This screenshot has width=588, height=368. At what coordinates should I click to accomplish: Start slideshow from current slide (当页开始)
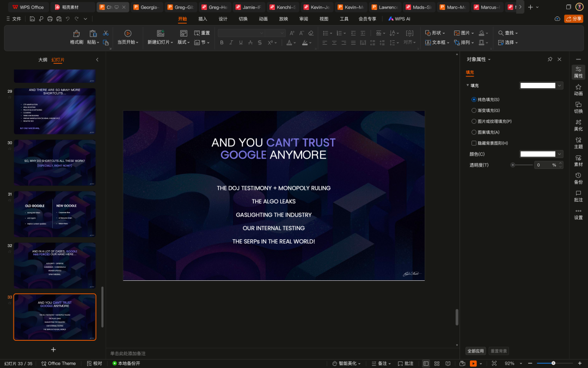tap(128, 37)
